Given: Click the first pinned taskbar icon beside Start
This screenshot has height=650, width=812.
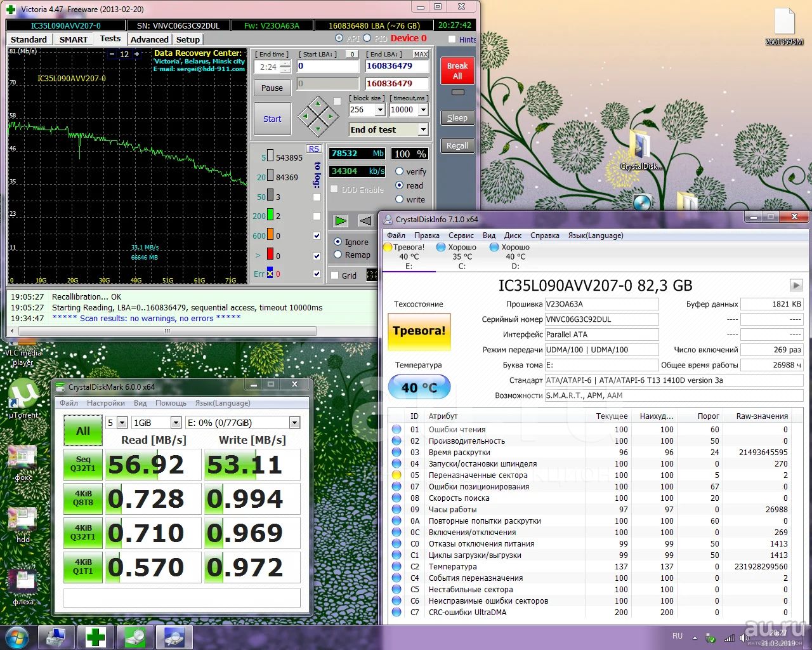Looking at the screenshot, I should [56, 637].
